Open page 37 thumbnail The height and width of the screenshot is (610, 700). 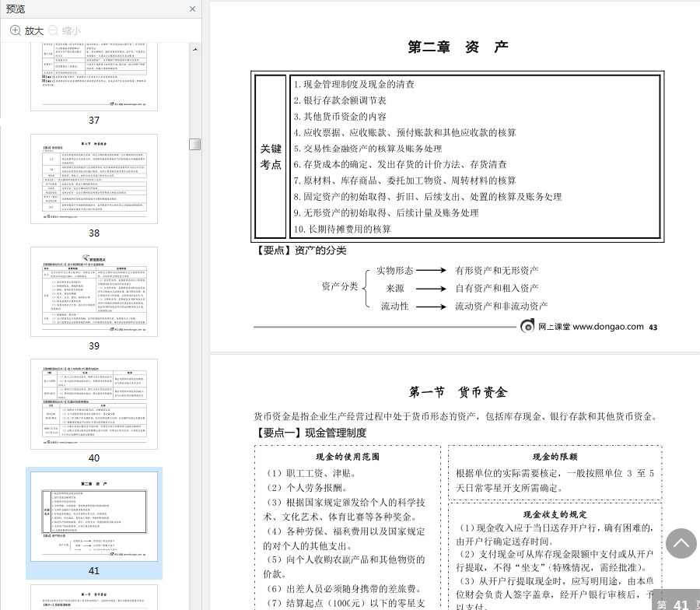[94, 76]
